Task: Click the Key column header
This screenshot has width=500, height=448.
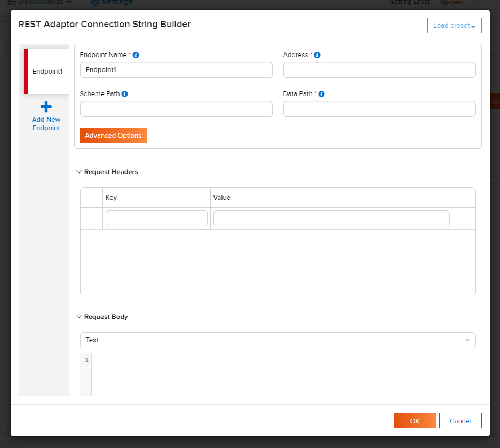Action: click(x=156, y=198)
